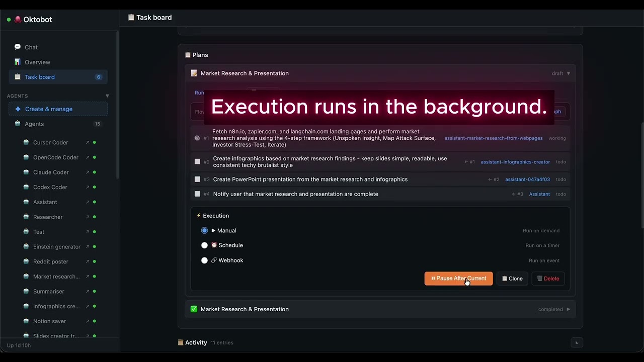Image resolution: width=644 pixels, height=362 pixels.
Task: Open assistant-047a4f03 link on step #3
Action: [x=527, y=179]
